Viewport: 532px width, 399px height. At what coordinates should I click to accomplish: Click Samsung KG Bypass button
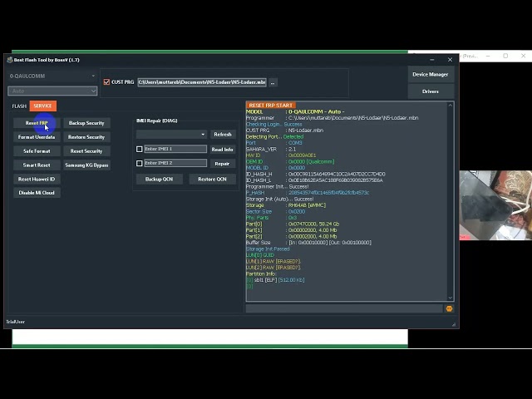tap(86, 165)
